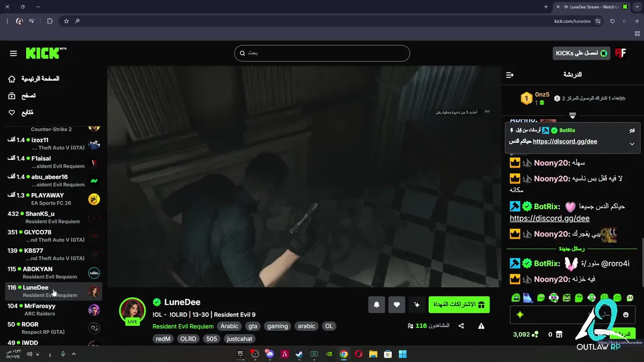Open the Following sidebar item
This screenshot has height=362, width=644.
click(x=21, y=113)
